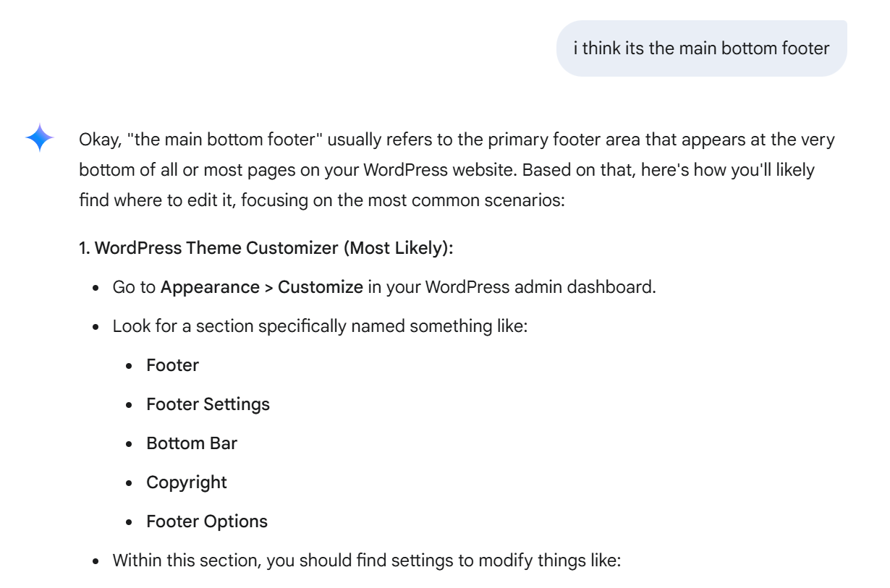This screenshot has height=588, width=890.
Task: Click sentence starting 'Within this section'
Action: (367, 561)
